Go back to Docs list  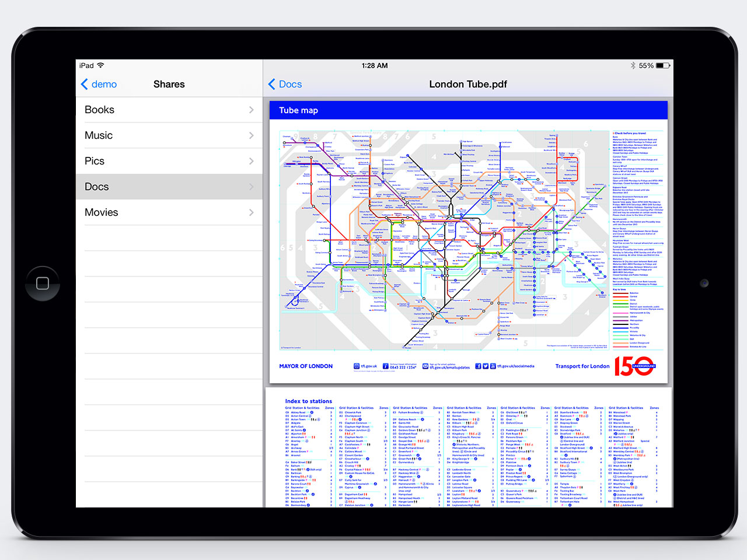pos(285,84)
